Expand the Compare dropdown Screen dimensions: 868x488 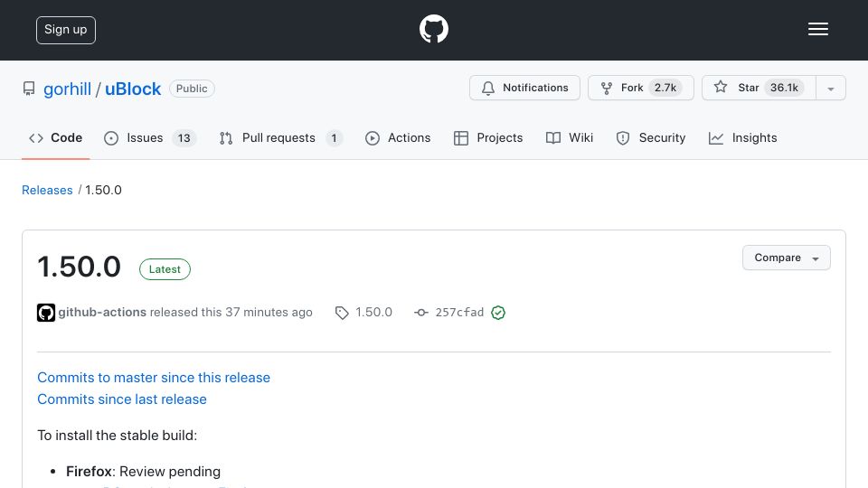coord(786,258)
